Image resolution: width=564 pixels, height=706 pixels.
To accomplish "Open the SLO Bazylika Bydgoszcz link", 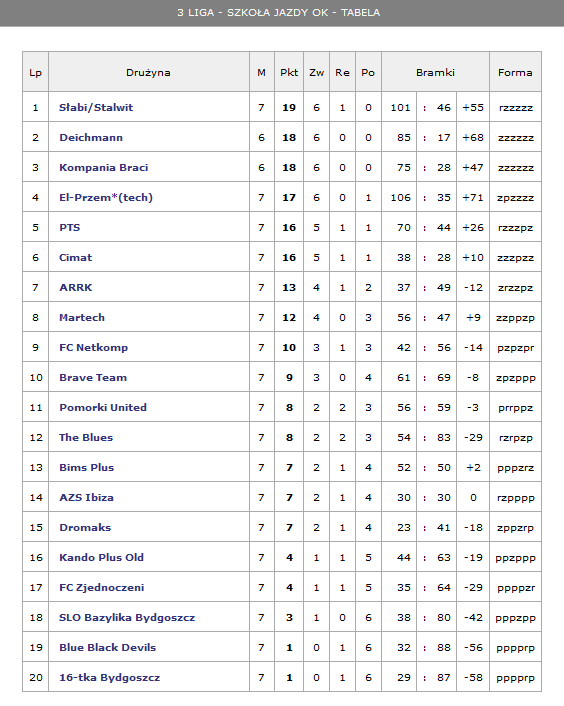I will (127, 617).
